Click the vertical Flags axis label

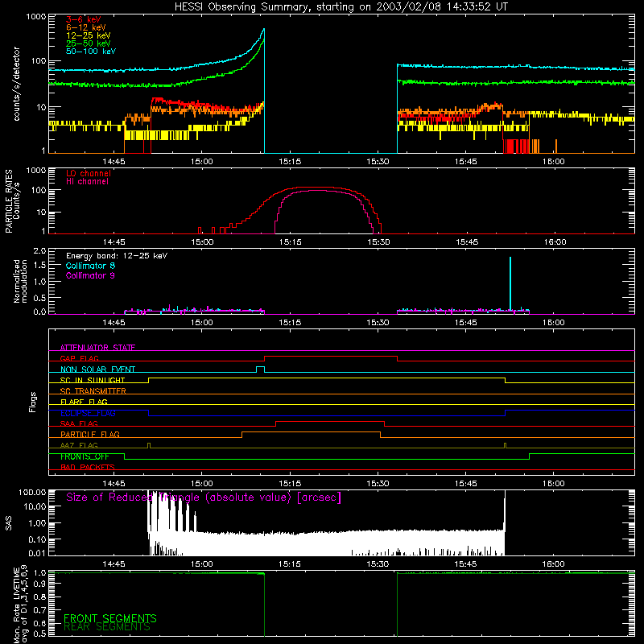[x=32, y=402]
